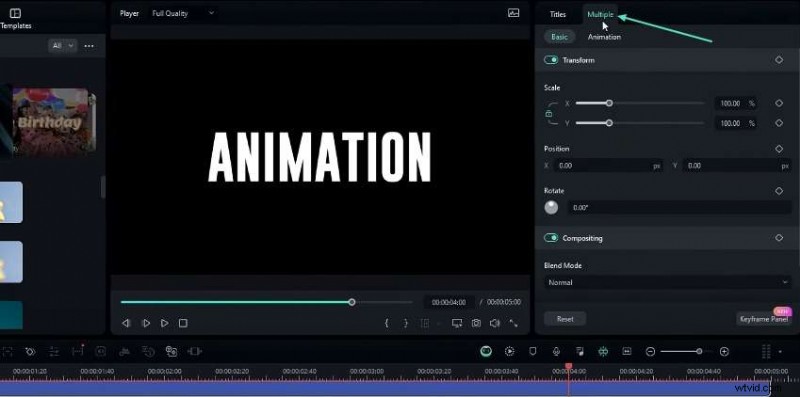Image resolution: width=800 pixels, height=397 pixels.
Task: Disable the Compositing toggle switch
Action: [x=551, y=238]
